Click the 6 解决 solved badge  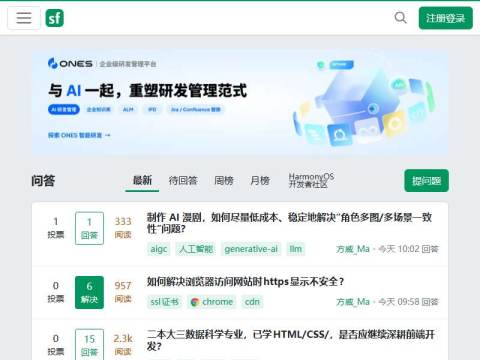[89, 292]
